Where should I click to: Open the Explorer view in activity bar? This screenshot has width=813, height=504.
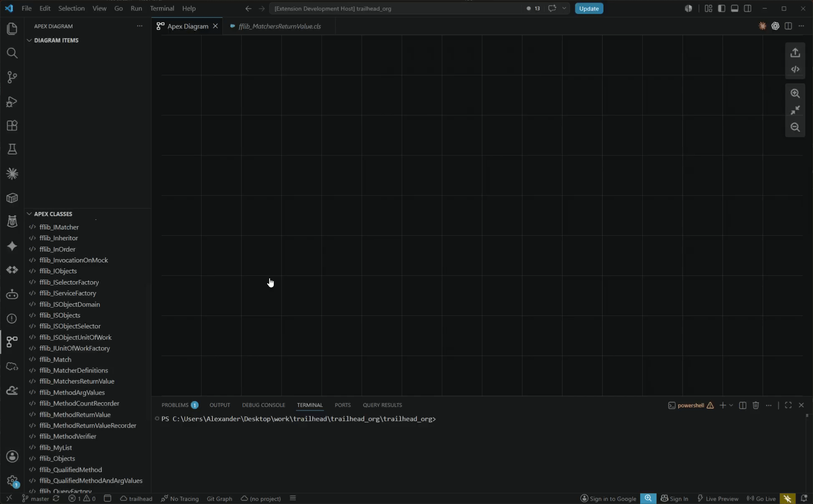[12, 28]
